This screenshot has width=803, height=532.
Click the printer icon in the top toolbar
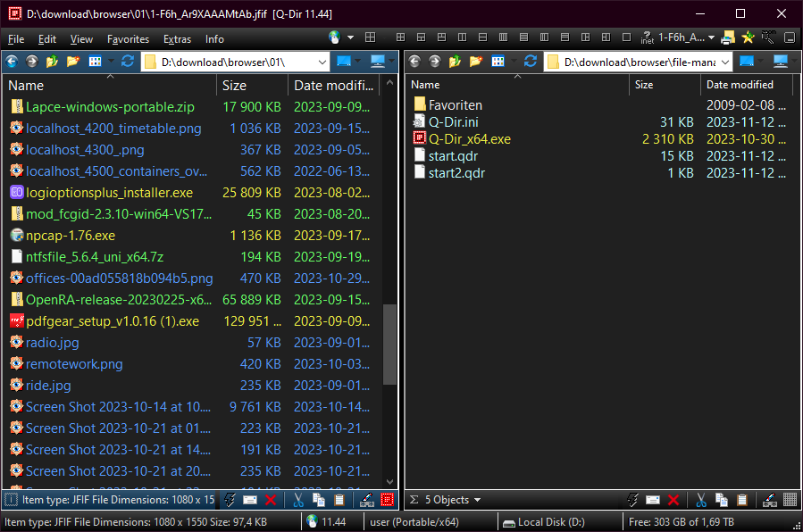click(728, 37)
